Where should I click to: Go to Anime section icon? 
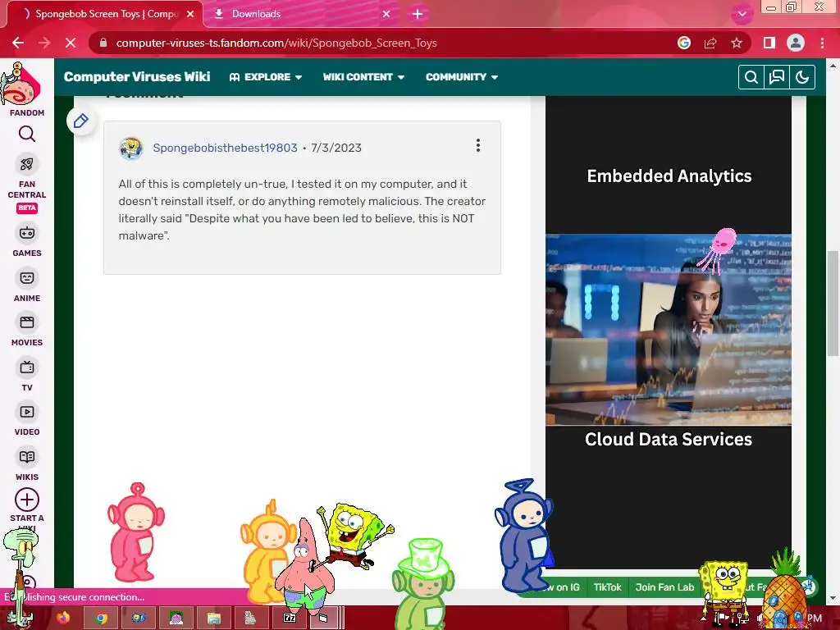coord(27,278)
